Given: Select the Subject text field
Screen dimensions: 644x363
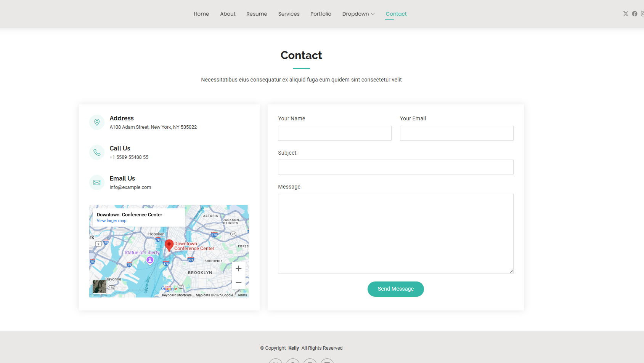Looking at the screenshot, I should point(395,167).
